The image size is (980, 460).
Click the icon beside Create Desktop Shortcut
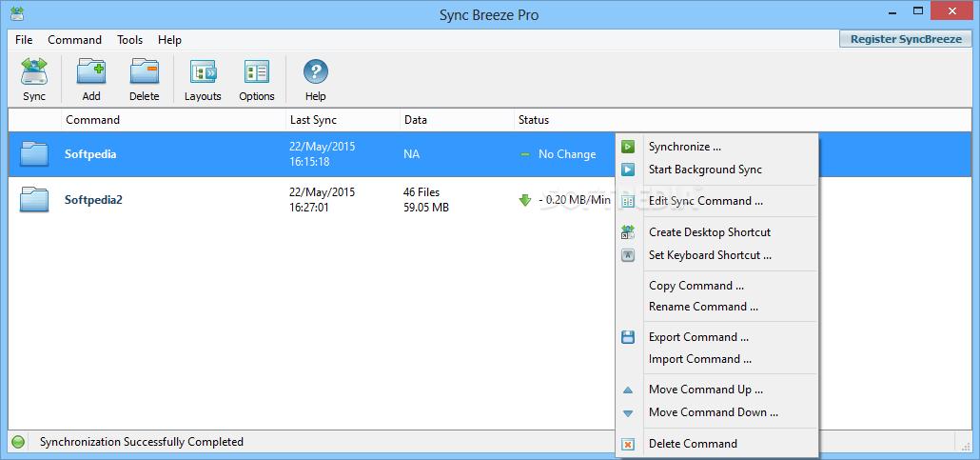(628, 232)
